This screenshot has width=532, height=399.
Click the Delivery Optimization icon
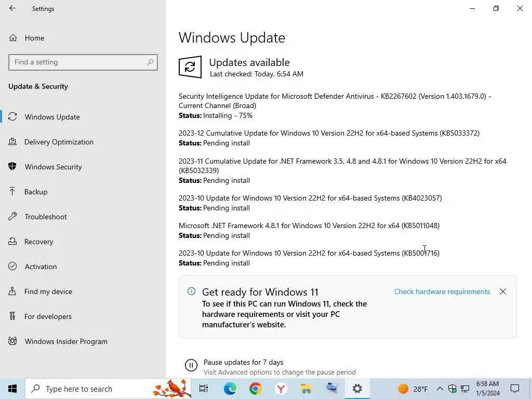(12, 141)
